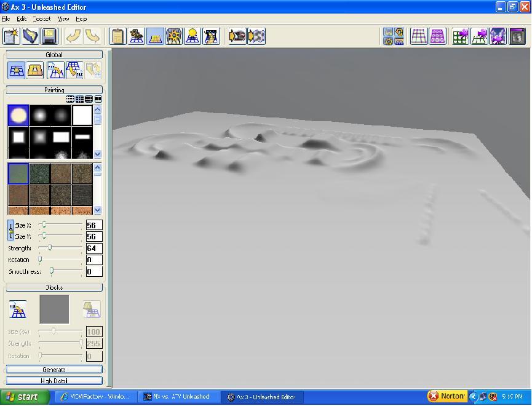Screen dimensions: 532x406
Task: Click the High Detail button
Action: tap(54, 381)
